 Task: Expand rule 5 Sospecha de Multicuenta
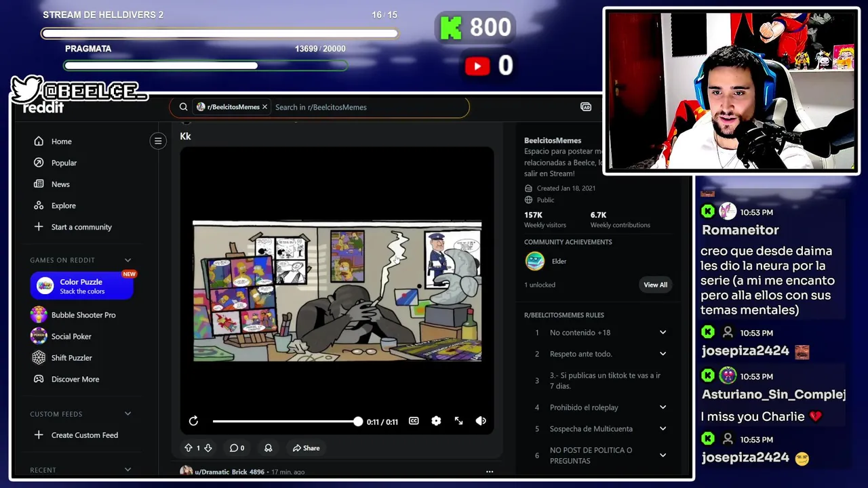663,428
